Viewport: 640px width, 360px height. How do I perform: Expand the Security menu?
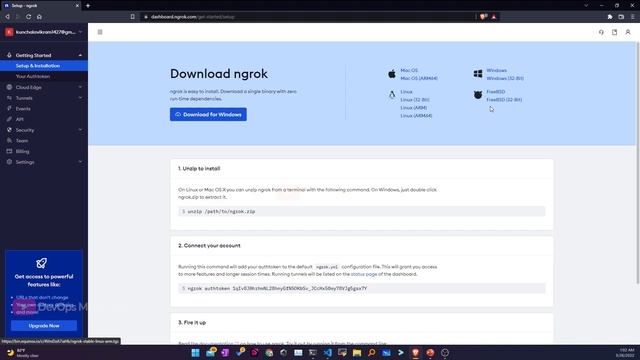click(x=80, y=130)
